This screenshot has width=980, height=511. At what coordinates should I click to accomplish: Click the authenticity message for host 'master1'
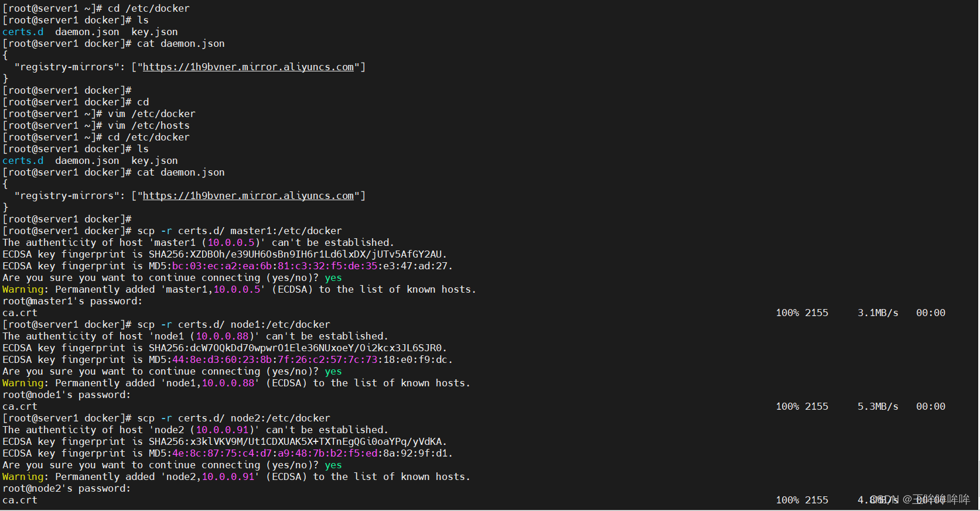click(198, 243)
